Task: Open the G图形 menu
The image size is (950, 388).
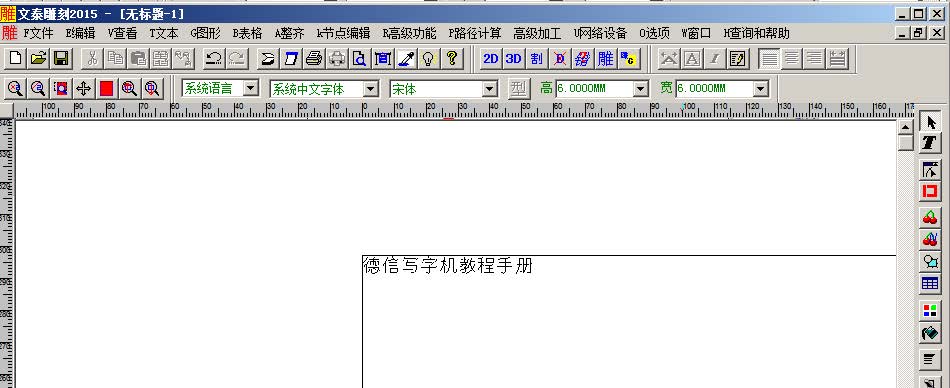Action: point(205,33)
